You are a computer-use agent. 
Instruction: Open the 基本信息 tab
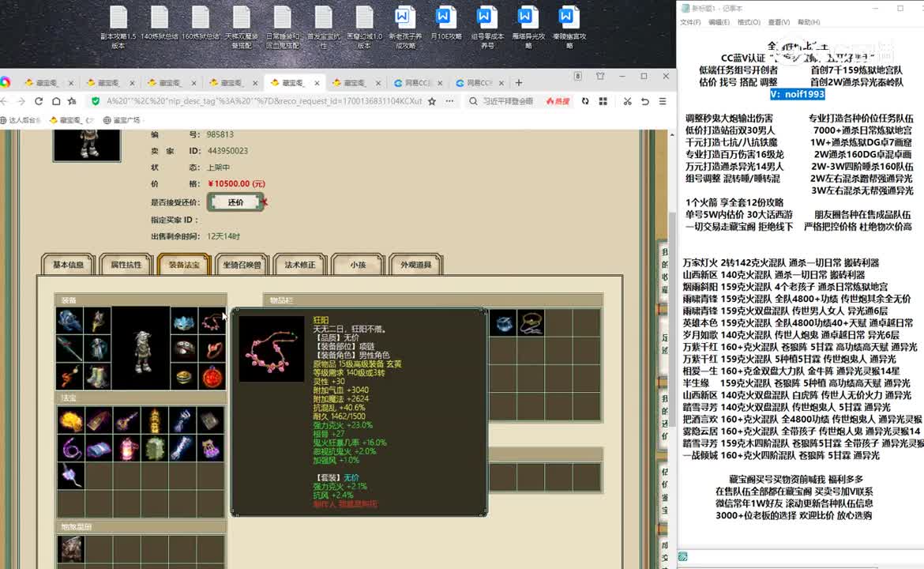pos(69,265)
